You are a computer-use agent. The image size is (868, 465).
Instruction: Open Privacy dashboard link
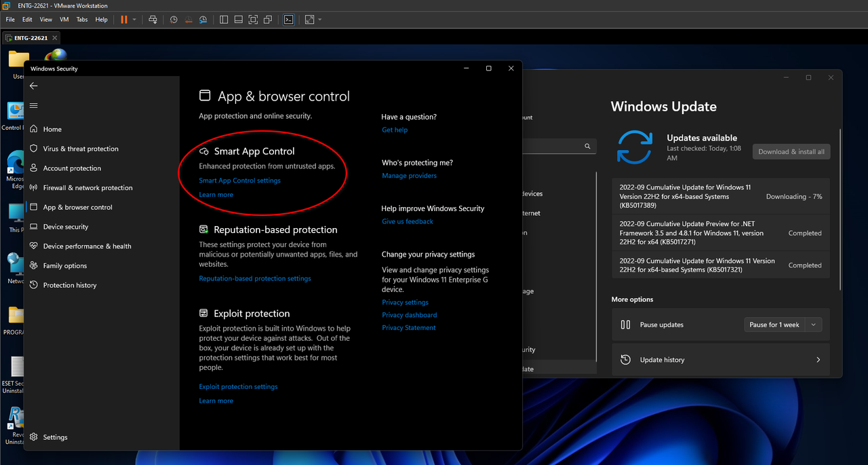click(x=409, y=315)
